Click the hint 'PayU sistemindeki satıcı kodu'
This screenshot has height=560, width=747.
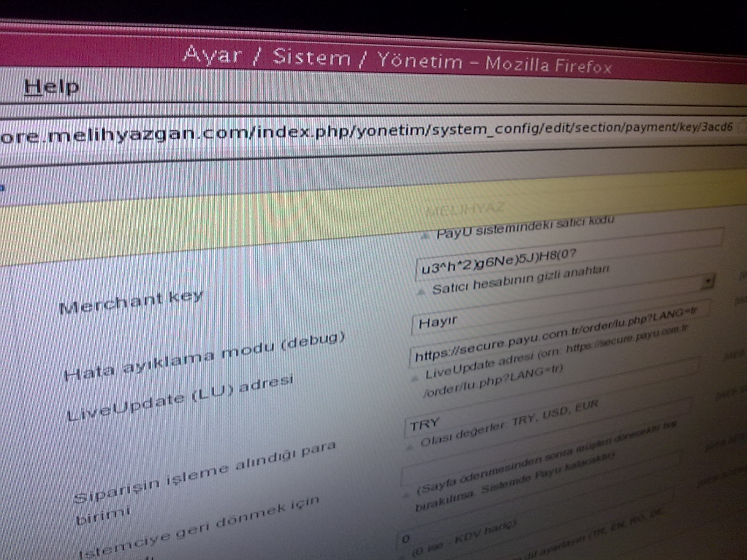click(525, 227)
